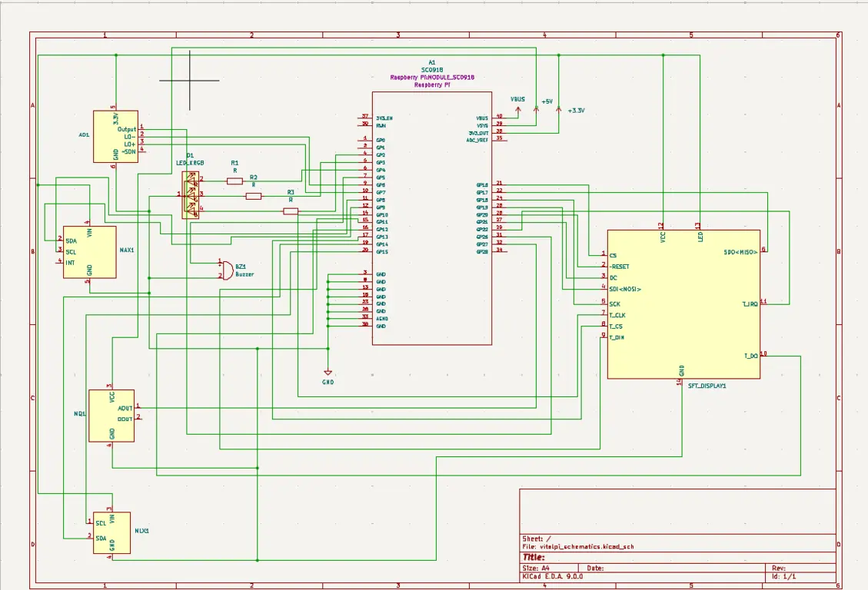The height and width of the screenshot is (590, 868).
Task: Click the 'GP15' pin label
Action: (x=382, y=251)
